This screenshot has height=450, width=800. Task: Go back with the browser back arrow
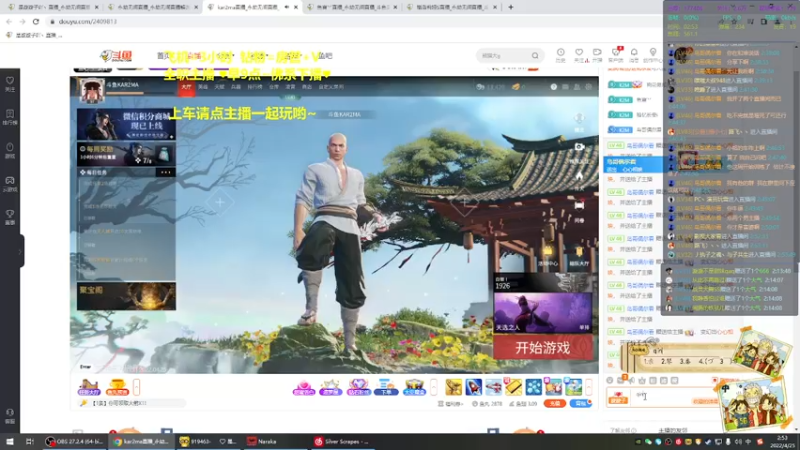(9, 21)
